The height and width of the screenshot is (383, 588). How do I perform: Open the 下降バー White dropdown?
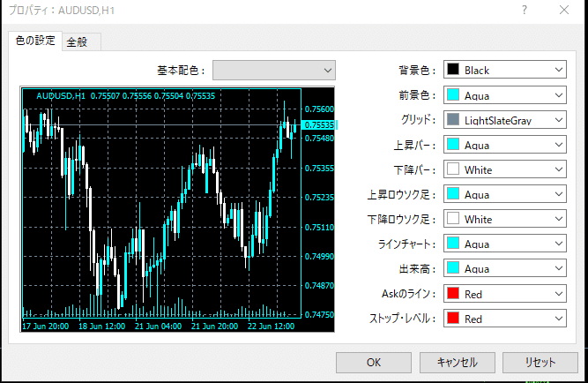[x=505, y=169]
